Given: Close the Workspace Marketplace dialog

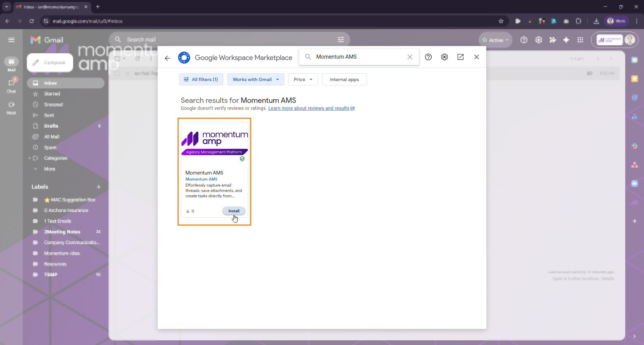Looking at the screenshot, I should (x=477, y=57).
